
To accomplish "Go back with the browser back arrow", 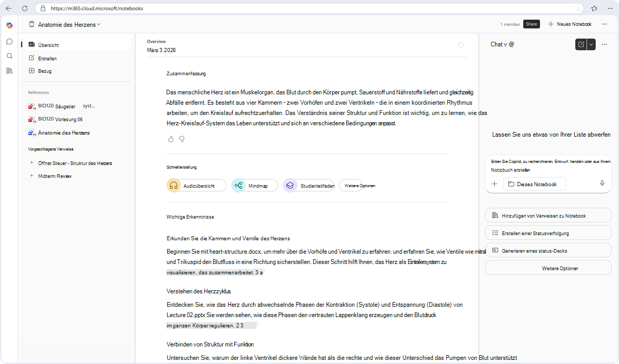I will tap(9, 8).
